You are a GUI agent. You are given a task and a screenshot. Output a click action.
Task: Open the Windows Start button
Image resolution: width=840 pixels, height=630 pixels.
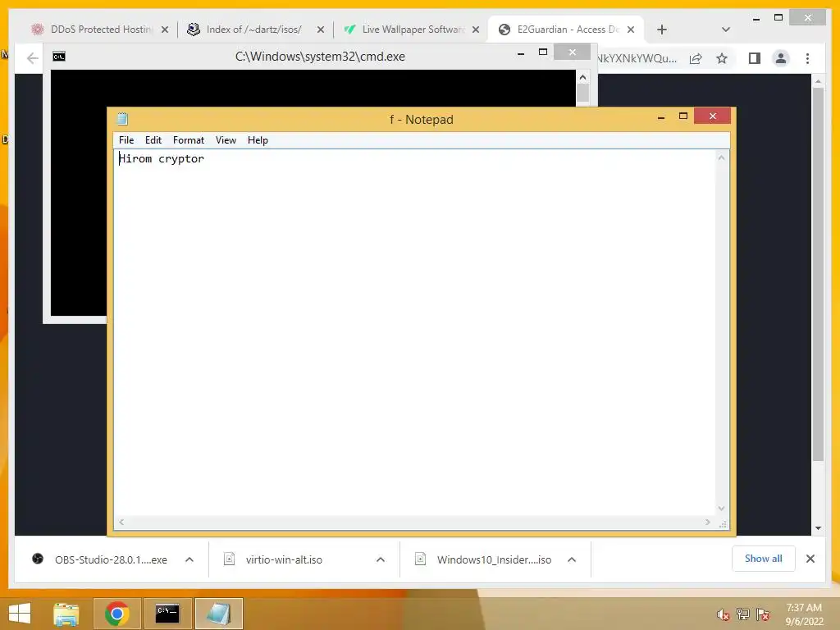pyautogui.click(x=20, y=614)
